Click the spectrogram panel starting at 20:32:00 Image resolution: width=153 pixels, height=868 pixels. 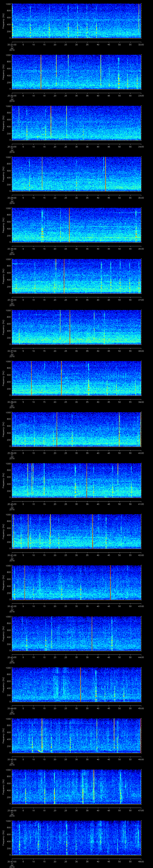pos(76,72)
